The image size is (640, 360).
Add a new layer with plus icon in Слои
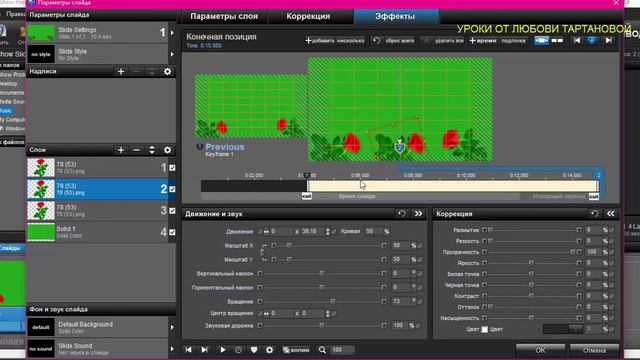point(121,150)
